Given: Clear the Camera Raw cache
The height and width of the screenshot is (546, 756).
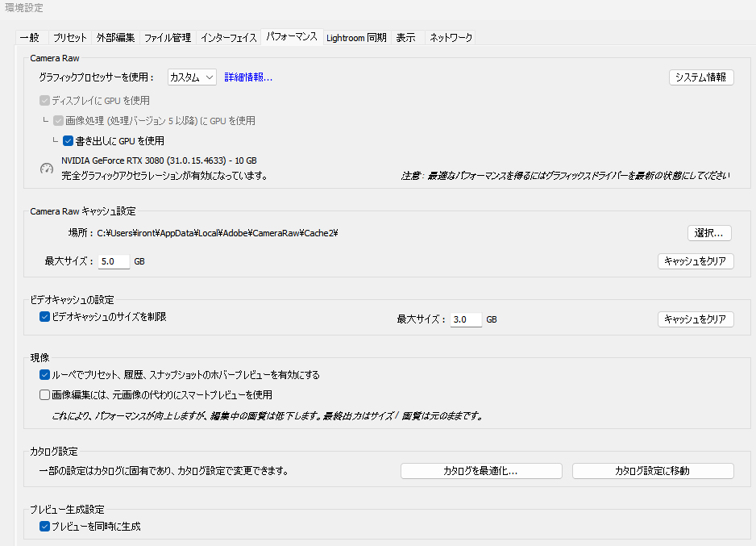Looking at the screenshot, I should tap(695, 260).
